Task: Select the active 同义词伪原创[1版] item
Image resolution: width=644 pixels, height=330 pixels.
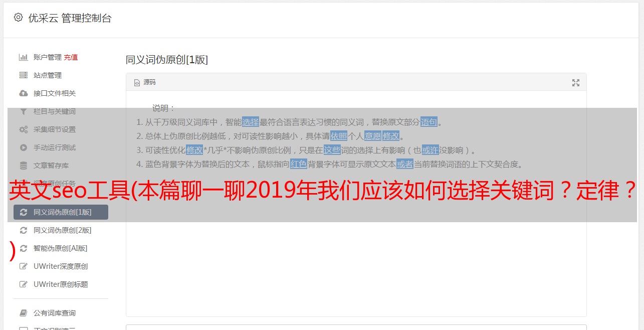Action: click(61, 212)
